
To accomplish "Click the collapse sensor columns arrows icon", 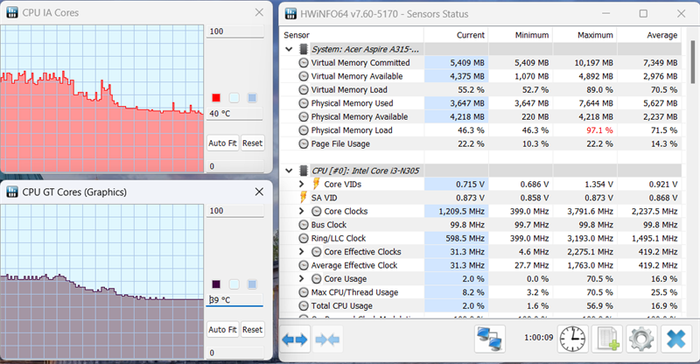I will pyautogui.click(x=327, y=340).
